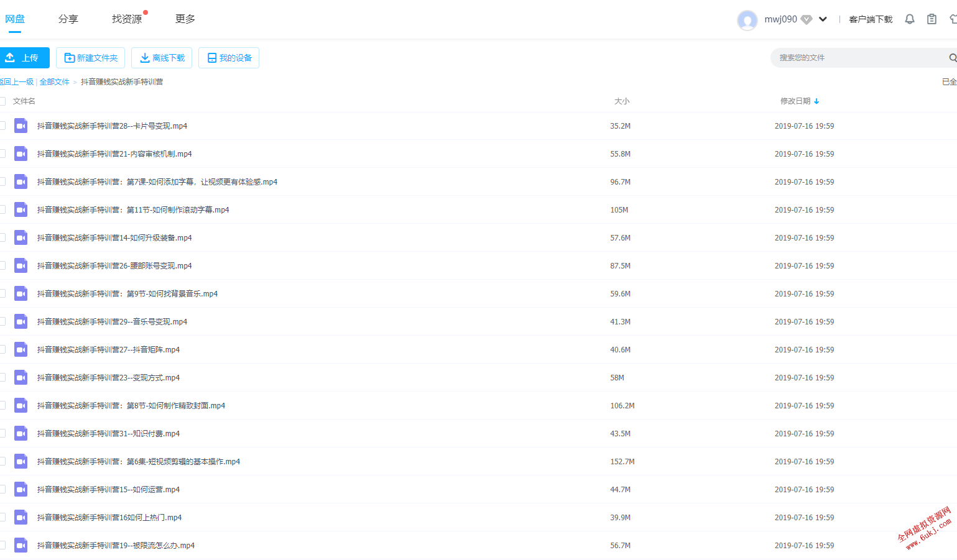Open file 训营23--变现方式.mp4

pyautogui.click(x=108, y=377)
